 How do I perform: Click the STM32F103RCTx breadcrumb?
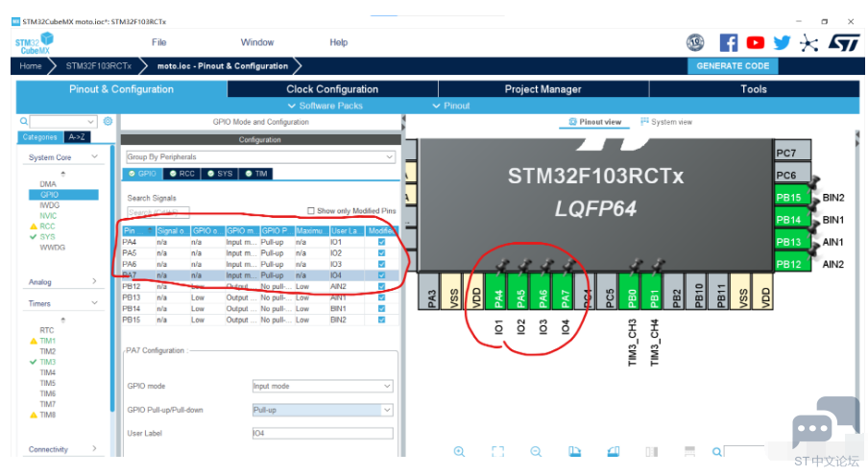point(99,66)
